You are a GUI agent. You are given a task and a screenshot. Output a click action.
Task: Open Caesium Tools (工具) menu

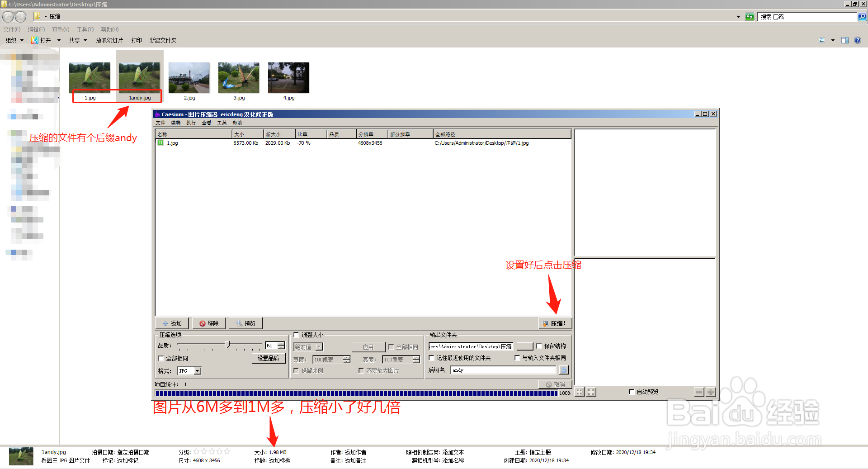(x=222, y=123)
